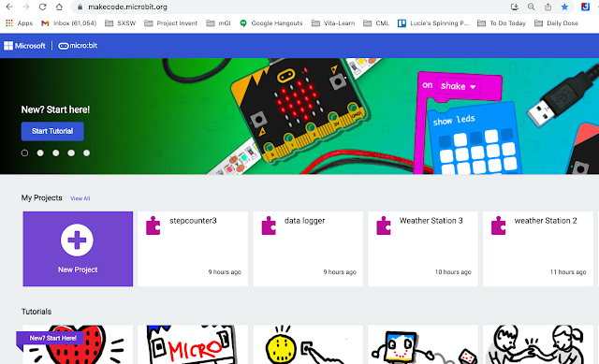
Task: Open the dice robot tutorial
Action: click(423, 344)
